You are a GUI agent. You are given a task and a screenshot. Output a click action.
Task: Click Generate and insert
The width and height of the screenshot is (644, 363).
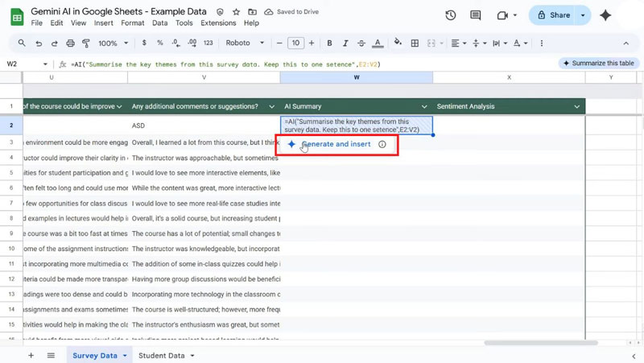click(336, 144)
